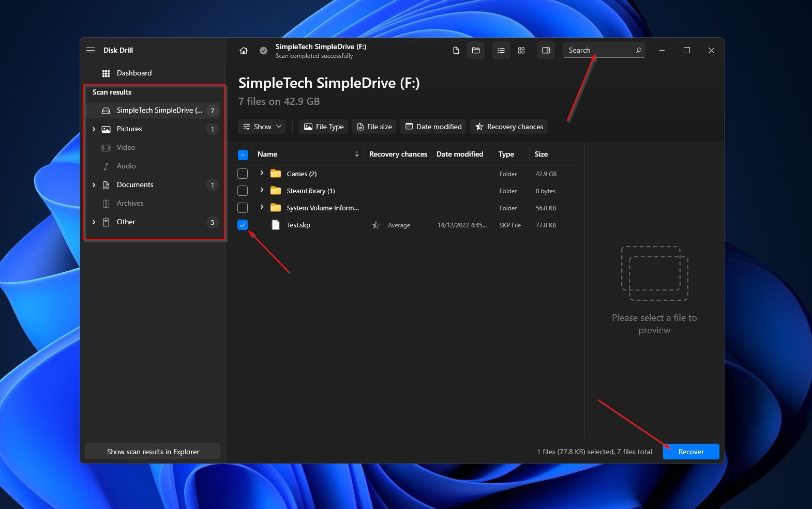Maximize the Disk Drill window

pyautogui.click(x=687, y=51)
